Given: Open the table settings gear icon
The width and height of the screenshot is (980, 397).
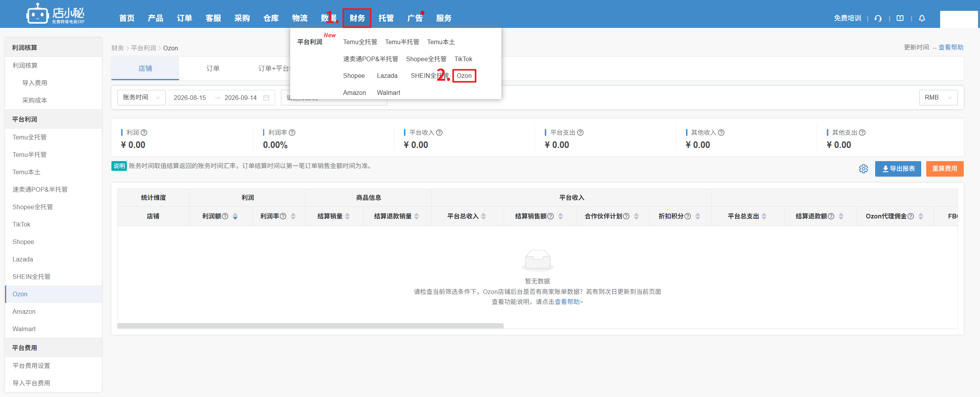Looking at the screenshot, I should pyautogui.click(x=864, y=169).
